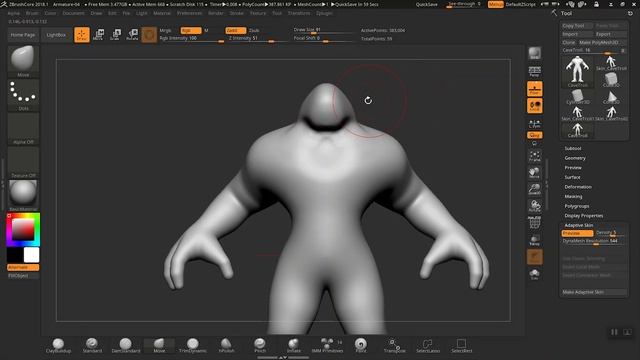The image size is (640, 360).
Task: Toggle the Qvyz rotation mode
Action: (535, 135)
